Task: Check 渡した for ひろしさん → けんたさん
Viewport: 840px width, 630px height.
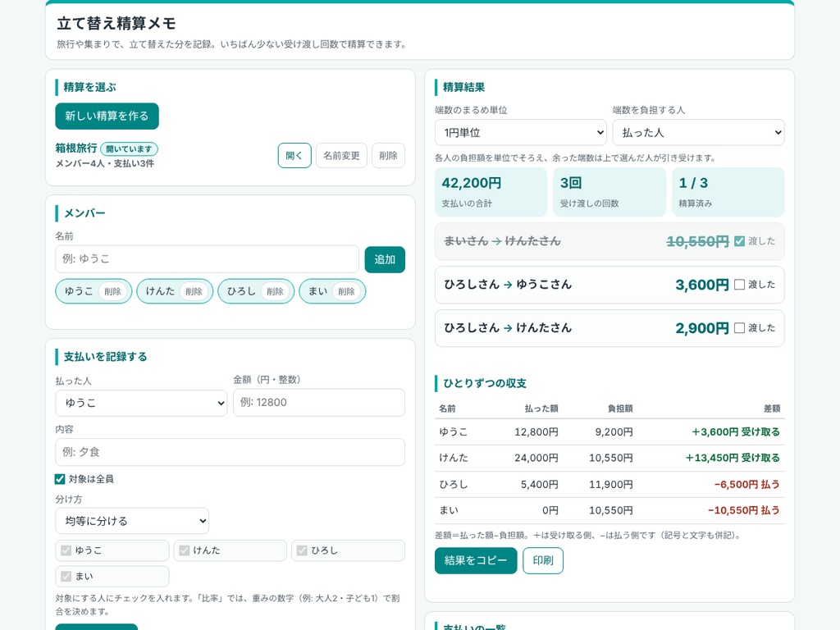Action: (x=739, y=328)
